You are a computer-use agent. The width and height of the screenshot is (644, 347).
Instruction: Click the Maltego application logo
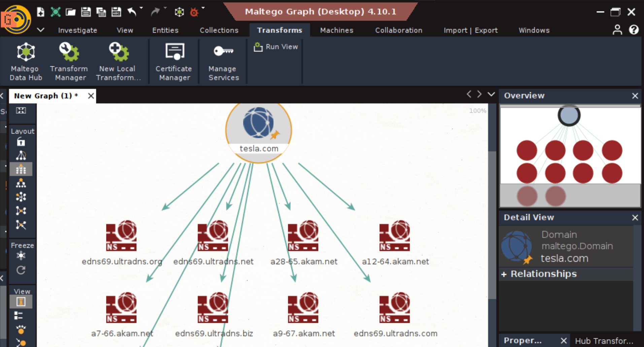(x=16, y=20)
